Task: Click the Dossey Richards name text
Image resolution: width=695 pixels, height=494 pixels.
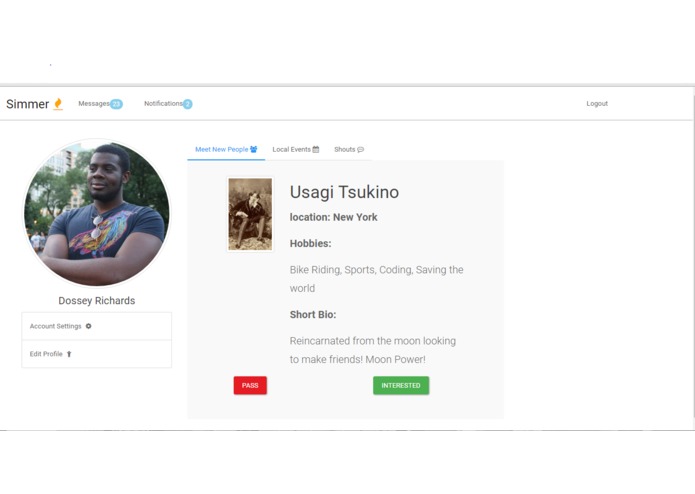Action: click(97, 301)
